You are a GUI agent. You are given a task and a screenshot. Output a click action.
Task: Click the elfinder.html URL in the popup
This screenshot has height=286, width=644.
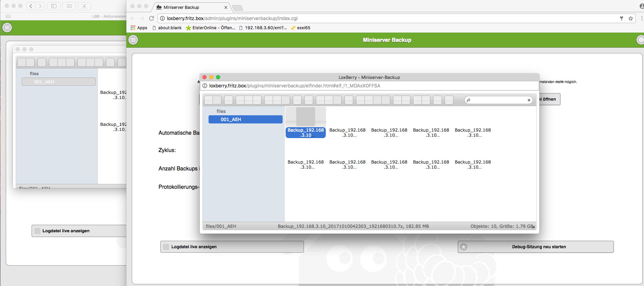tap(294, 86)
